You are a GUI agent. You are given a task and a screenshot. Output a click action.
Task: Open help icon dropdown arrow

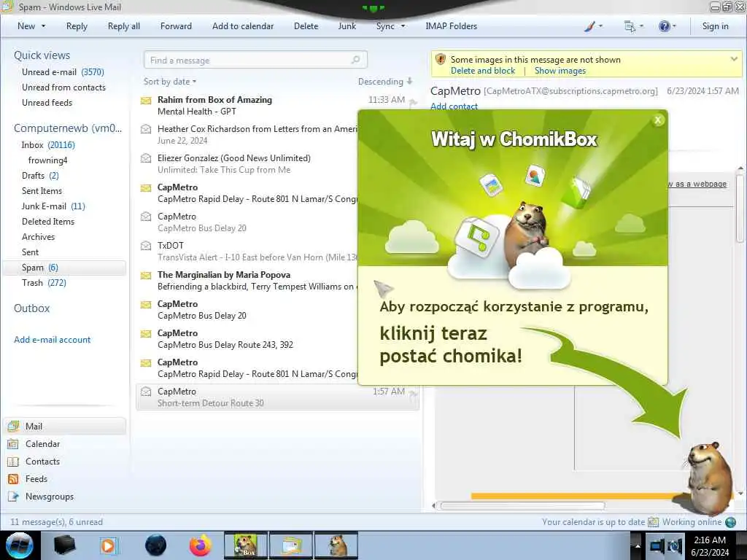pos(674,26)
